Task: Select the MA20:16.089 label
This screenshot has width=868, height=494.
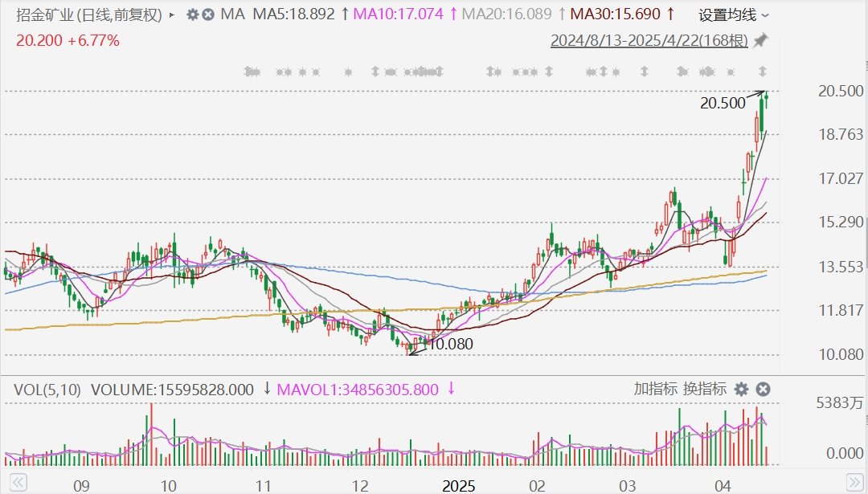Action: tap(506, 14)
